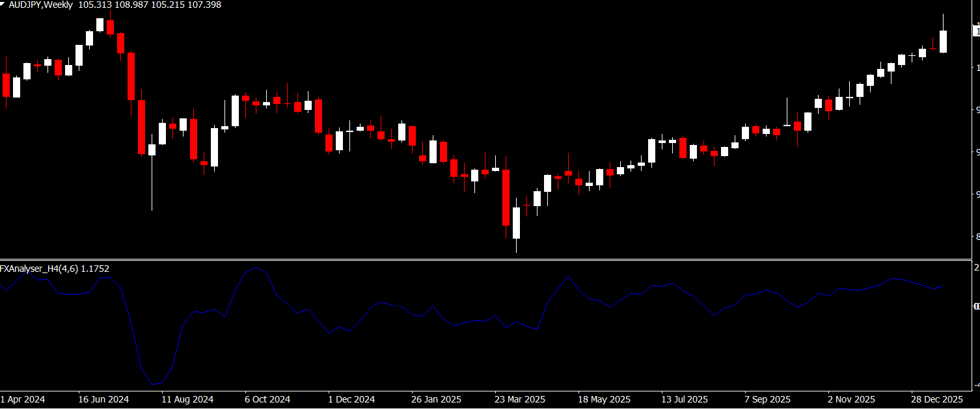Click the 18 May 2025 date label
980x409 pixels.
(x=605, y=399)
